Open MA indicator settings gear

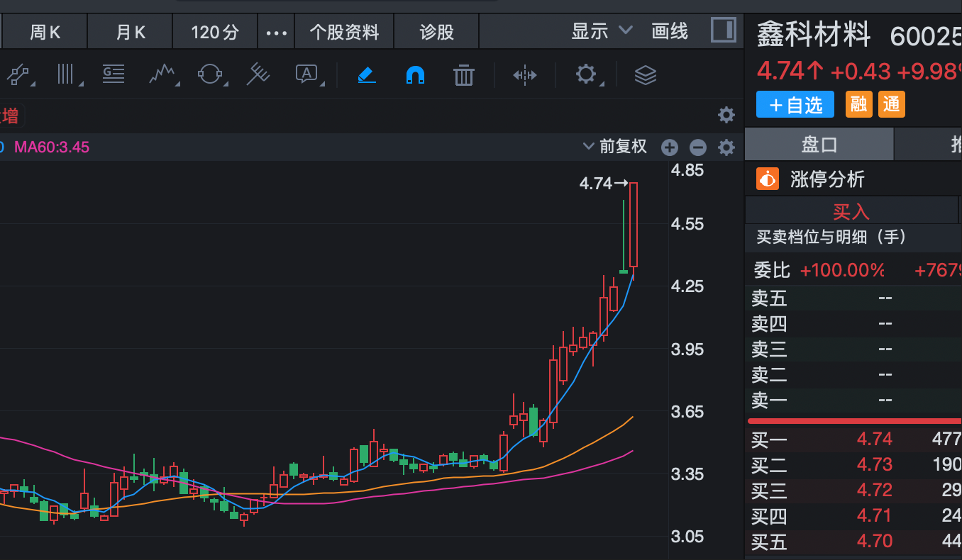tap(726, 147)
